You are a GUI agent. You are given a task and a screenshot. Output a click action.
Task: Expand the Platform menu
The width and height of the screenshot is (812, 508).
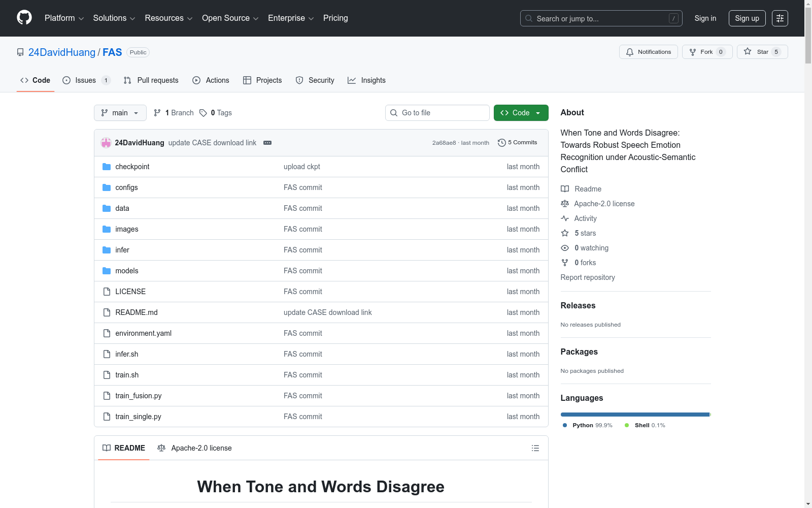tap(64, 18)
